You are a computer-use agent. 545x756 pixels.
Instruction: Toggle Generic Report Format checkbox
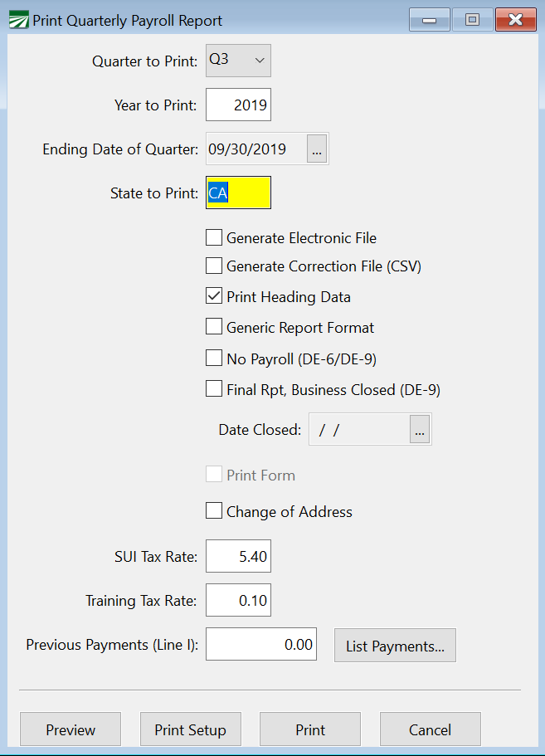point(214,327)
